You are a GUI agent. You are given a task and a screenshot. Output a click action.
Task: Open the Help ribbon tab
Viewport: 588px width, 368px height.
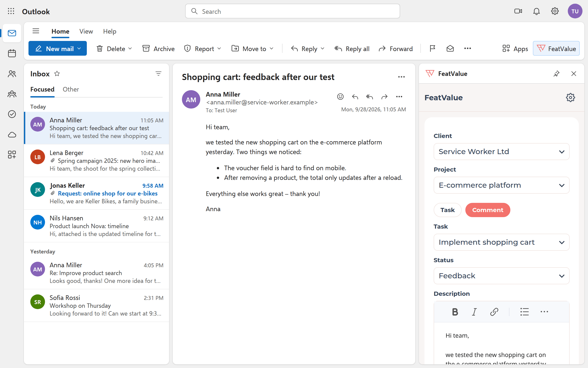[110, 32]
